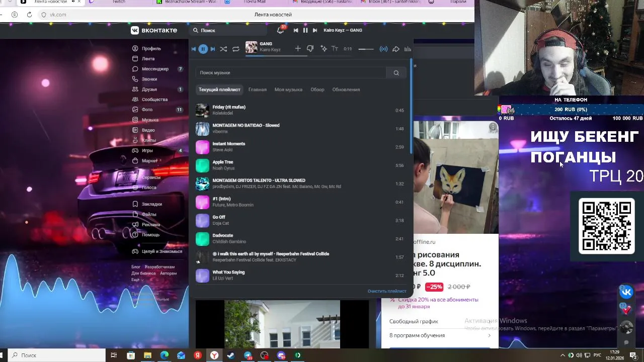
Task: Go to next track in music panel
Action: 213,49
